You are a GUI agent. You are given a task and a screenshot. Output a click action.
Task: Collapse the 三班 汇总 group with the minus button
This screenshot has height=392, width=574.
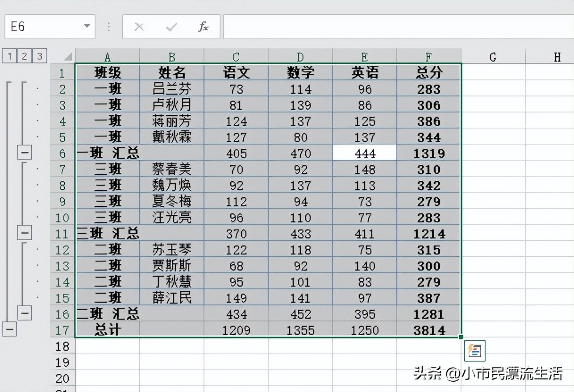click(x=25, y=233)
